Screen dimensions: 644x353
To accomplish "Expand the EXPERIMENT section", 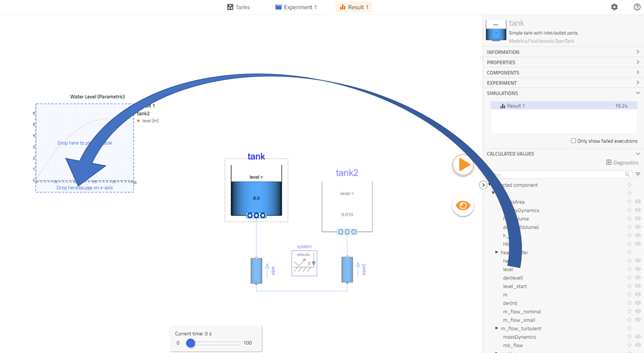I will pos(563,83).
